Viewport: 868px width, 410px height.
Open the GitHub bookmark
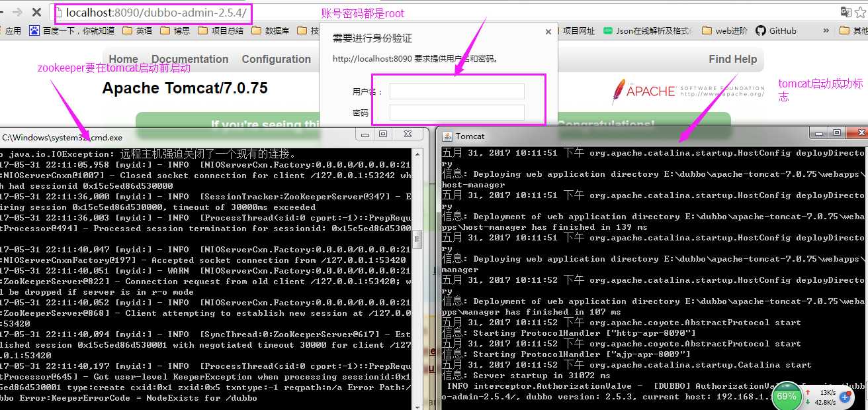[776, 30]
